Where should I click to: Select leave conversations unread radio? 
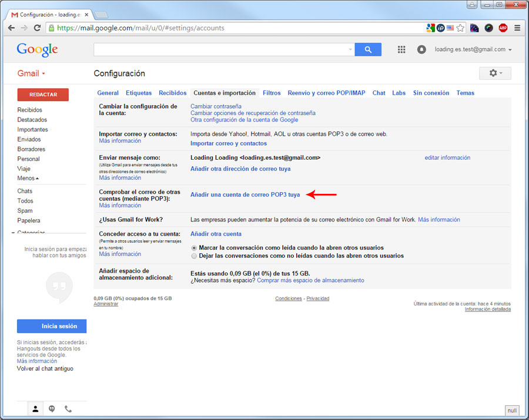pos(194,256)
